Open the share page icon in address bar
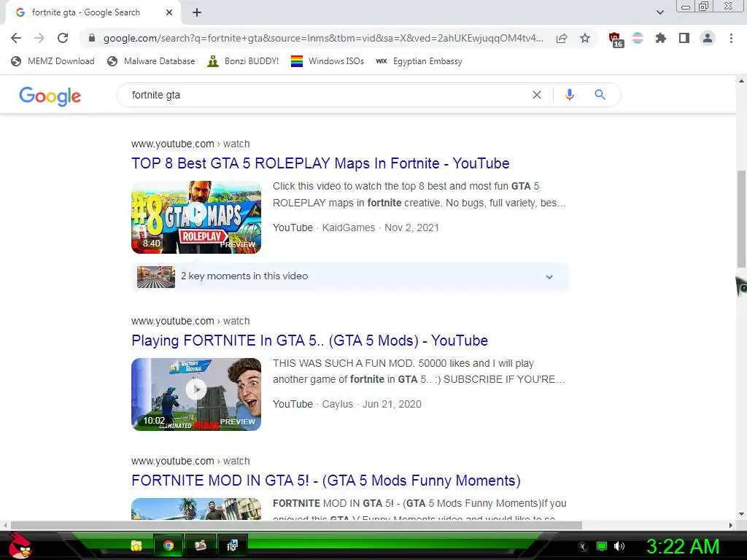747x560 pixels. click(562, 38)
